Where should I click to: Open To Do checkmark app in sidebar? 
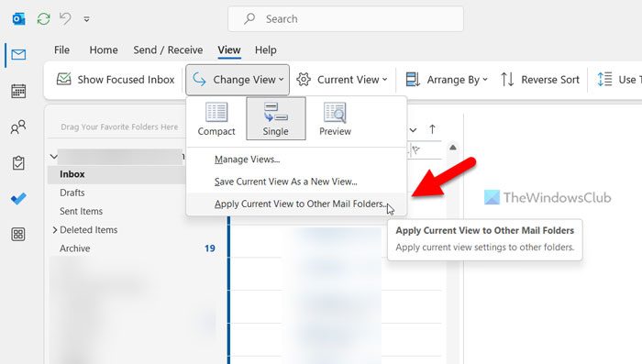point(18,199)
